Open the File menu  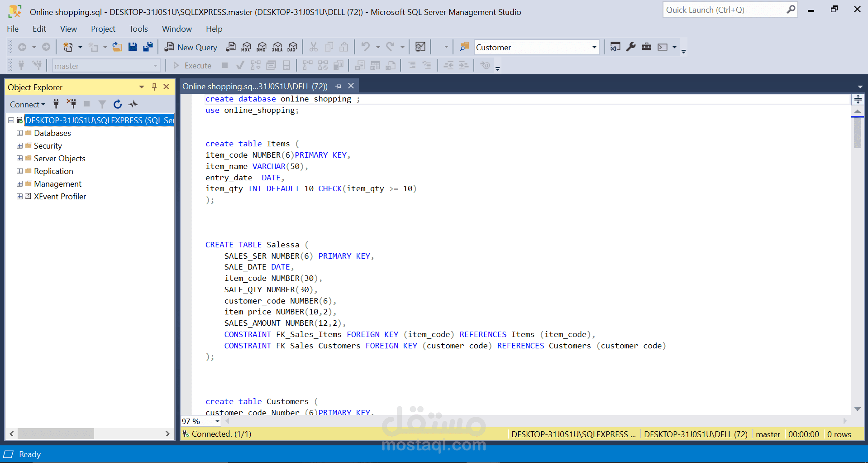point(13,29)
